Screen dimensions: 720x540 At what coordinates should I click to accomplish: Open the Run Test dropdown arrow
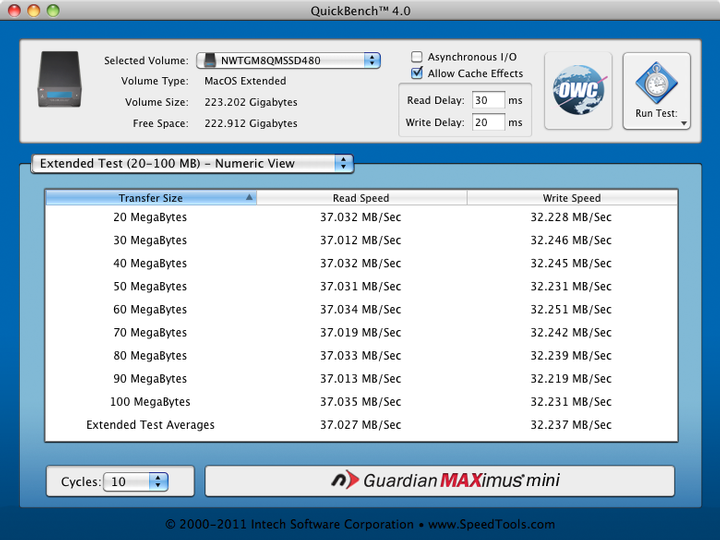click(684, 124)
